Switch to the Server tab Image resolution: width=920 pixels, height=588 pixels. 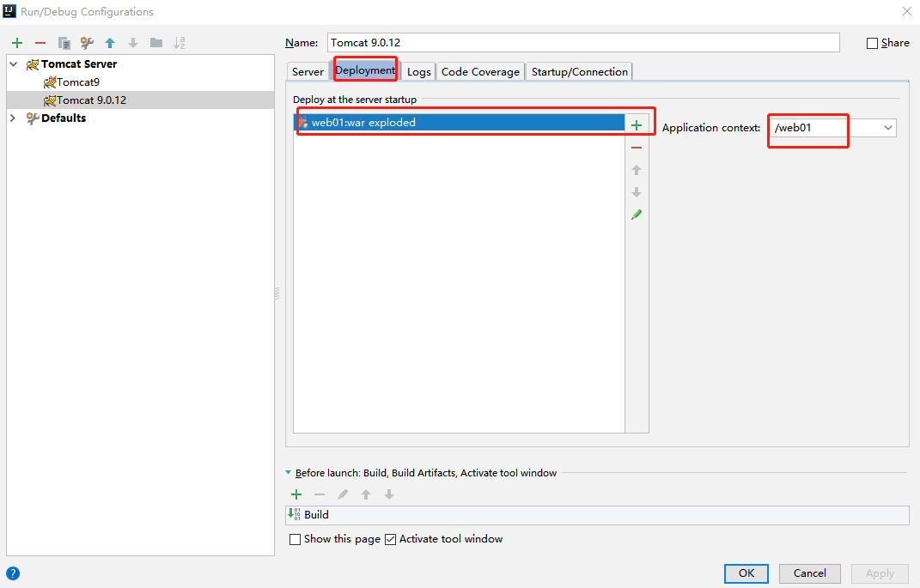[308, 71]
